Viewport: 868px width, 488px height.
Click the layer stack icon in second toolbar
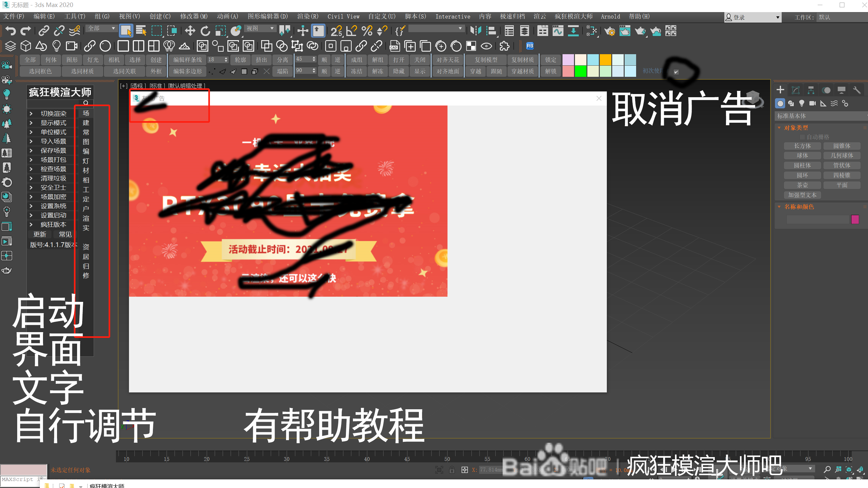(11, 46)
